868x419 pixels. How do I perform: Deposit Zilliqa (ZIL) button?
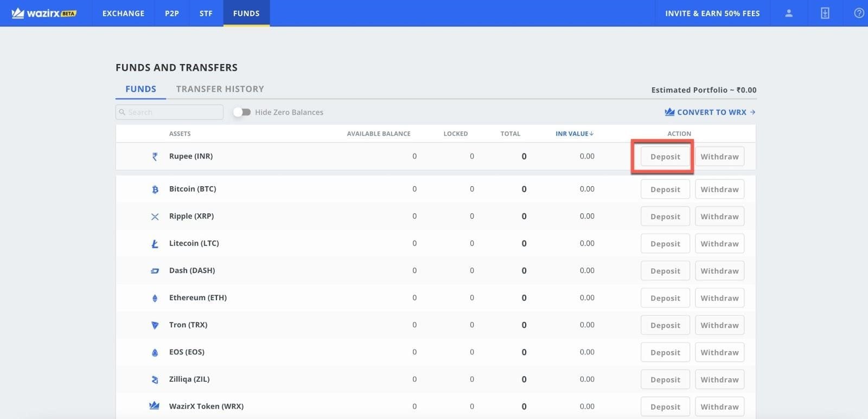(665, 379)
